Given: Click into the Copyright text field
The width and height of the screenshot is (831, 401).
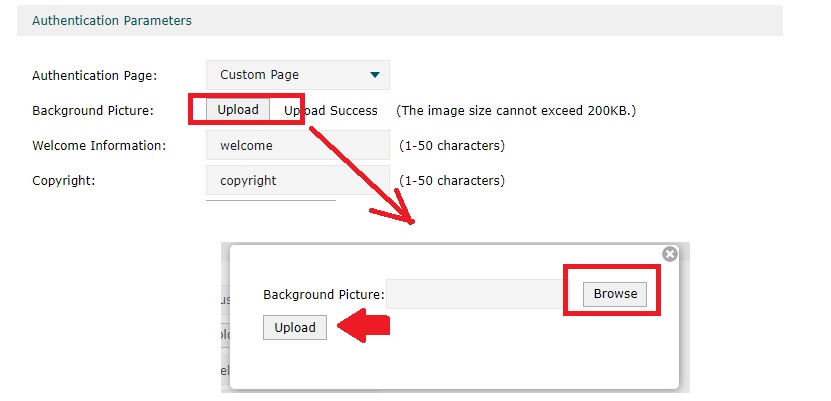Looking at the screenshot, I should tap(297, 181).
